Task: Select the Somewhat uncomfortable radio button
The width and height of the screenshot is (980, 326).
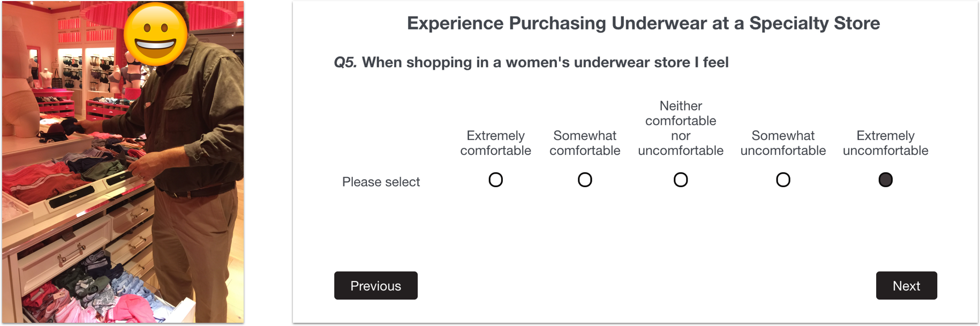Action: click(x=783, y=180)
